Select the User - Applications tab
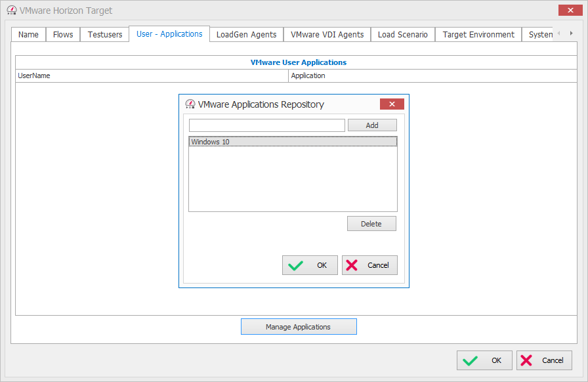The image size is (588, 382). [169, 33]
